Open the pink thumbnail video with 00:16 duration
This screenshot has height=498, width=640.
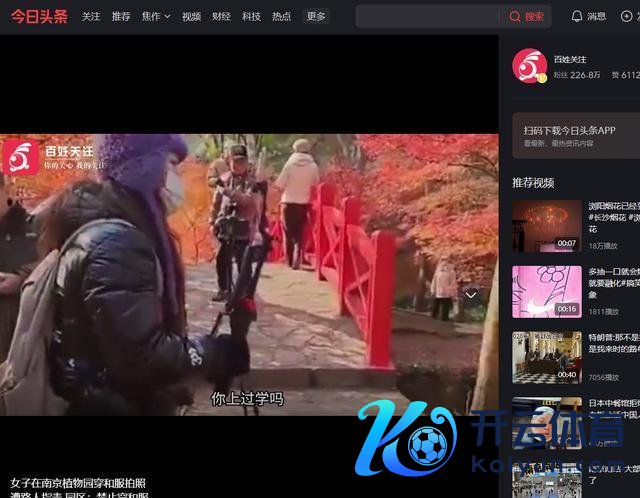coord(546,291)
